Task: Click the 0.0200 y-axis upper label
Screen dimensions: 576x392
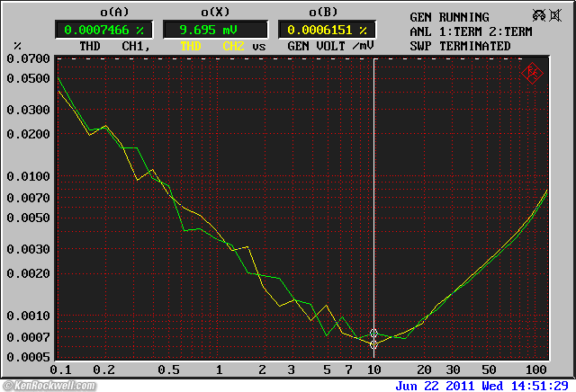Action: (x=28, y=134)
